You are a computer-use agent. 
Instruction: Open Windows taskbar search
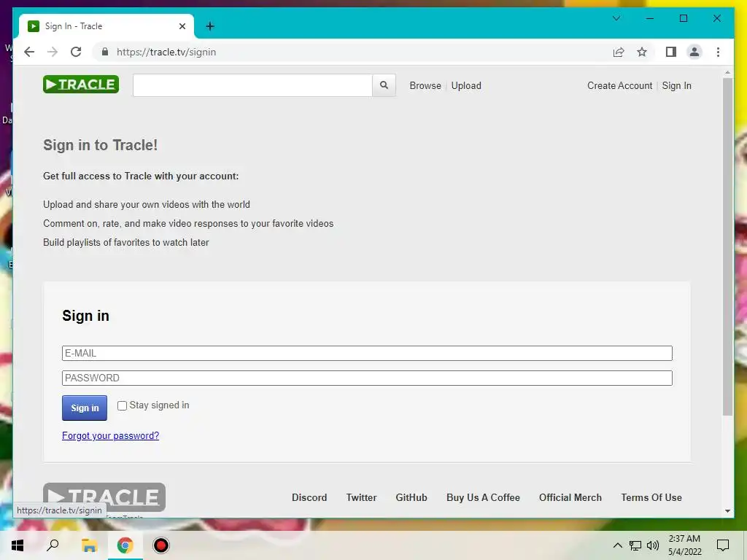click(53, 545)
